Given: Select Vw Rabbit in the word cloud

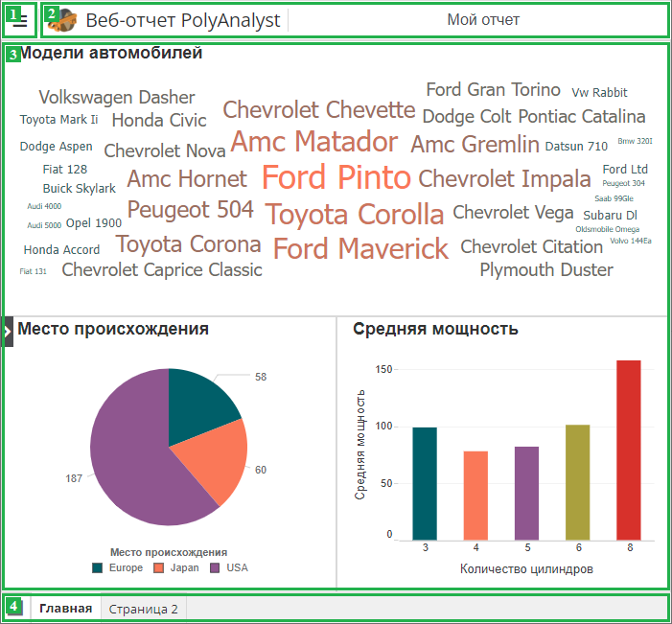Looking at the screenshot, I should (599, 92).
